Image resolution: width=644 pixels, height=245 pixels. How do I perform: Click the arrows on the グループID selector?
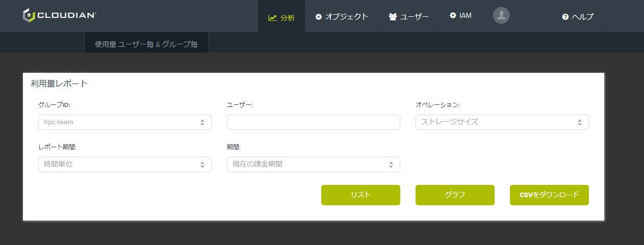click(x=202, y=123)
